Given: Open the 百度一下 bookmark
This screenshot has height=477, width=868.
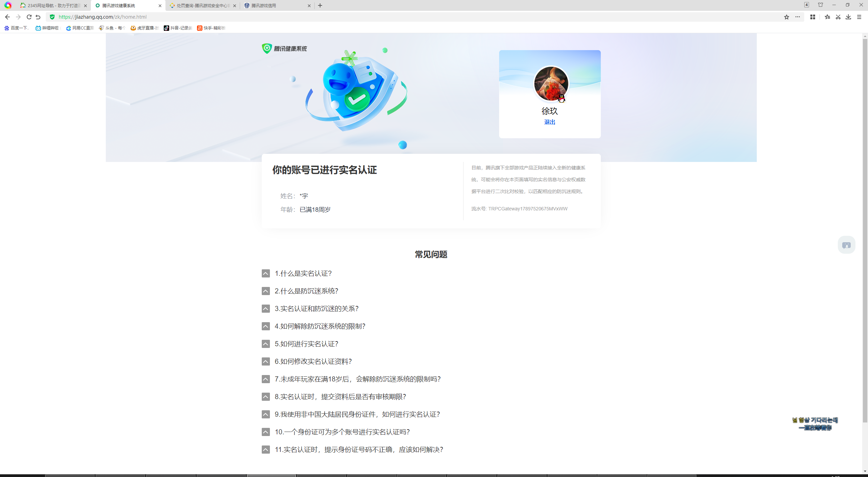Looking at the screenshot, I should pos(17,28).
